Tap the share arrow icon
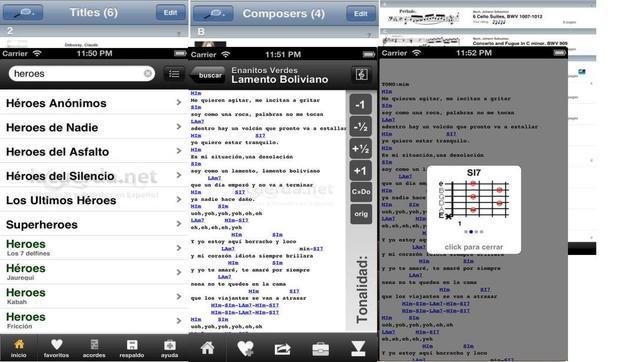This screenshot has width=644, height=362. click(x=283, y=349)
